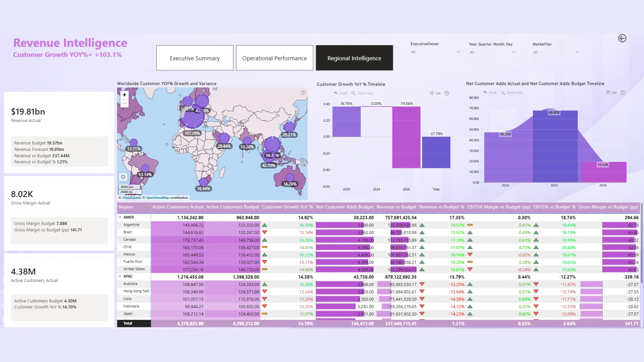Click Zoom-out on Customer Growth Timeline chart
644x362 pixels.
pos(362,93)
